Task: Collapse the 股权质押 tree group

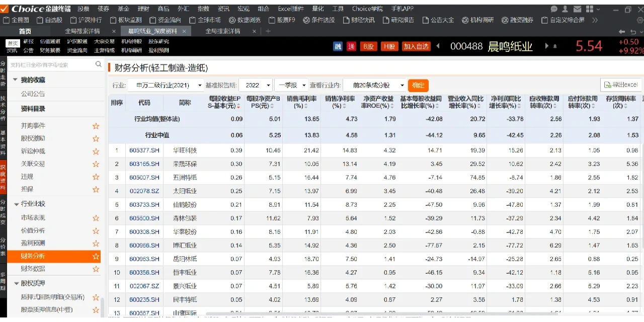Action: (16, 284)
